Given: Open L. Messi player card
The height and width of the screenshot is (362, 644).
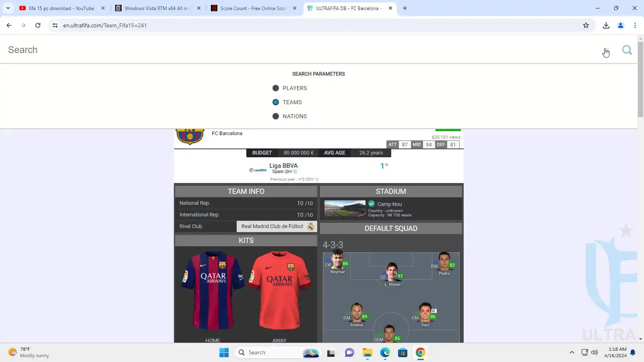Looking at the screenshot, I should pos(392,274).
